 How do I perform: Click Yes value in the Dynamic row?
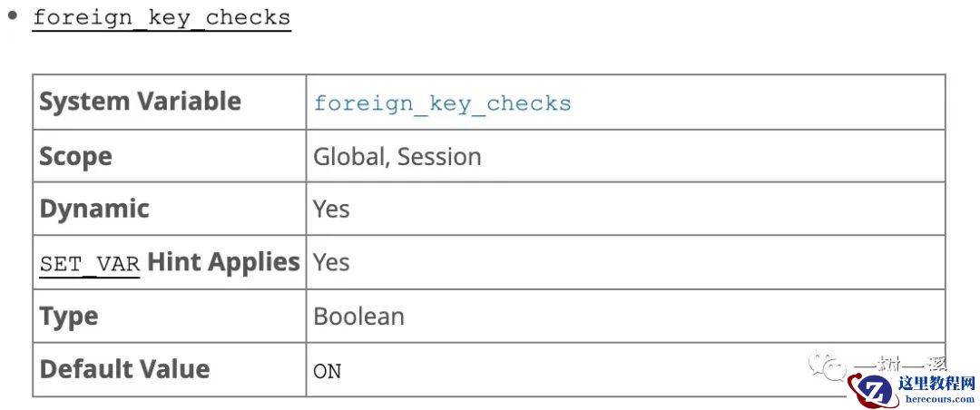coord(331,209)
